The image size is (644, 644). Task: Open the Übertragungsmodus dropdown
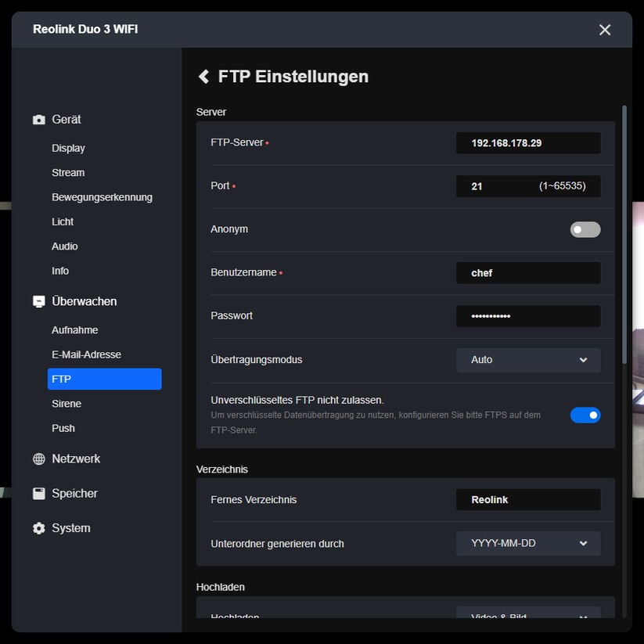pyautogui.click(x=527, y=359)
